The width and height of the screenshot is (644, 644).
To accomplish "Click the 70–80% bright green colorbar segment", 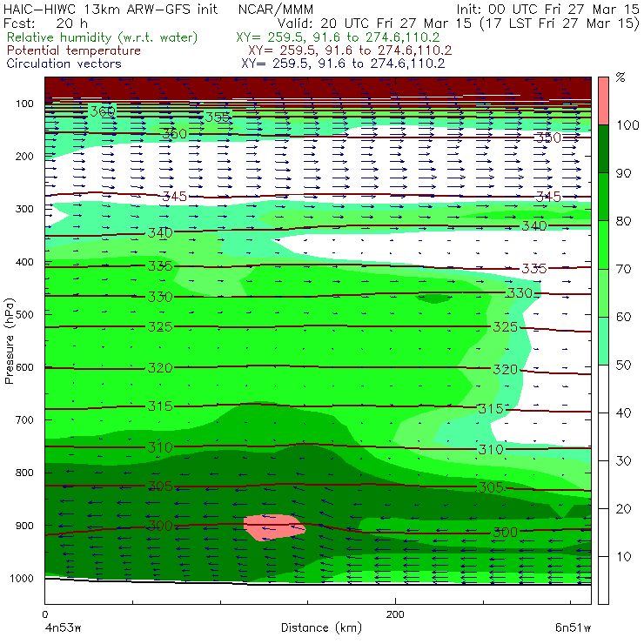I will click(603, 245).
